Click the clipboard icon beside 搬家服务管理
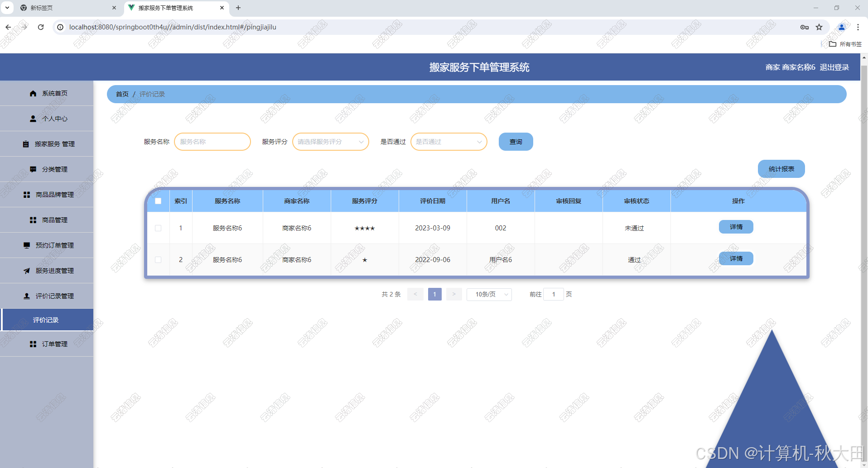Viewport: 868px width, 468px height. (26, 144)
